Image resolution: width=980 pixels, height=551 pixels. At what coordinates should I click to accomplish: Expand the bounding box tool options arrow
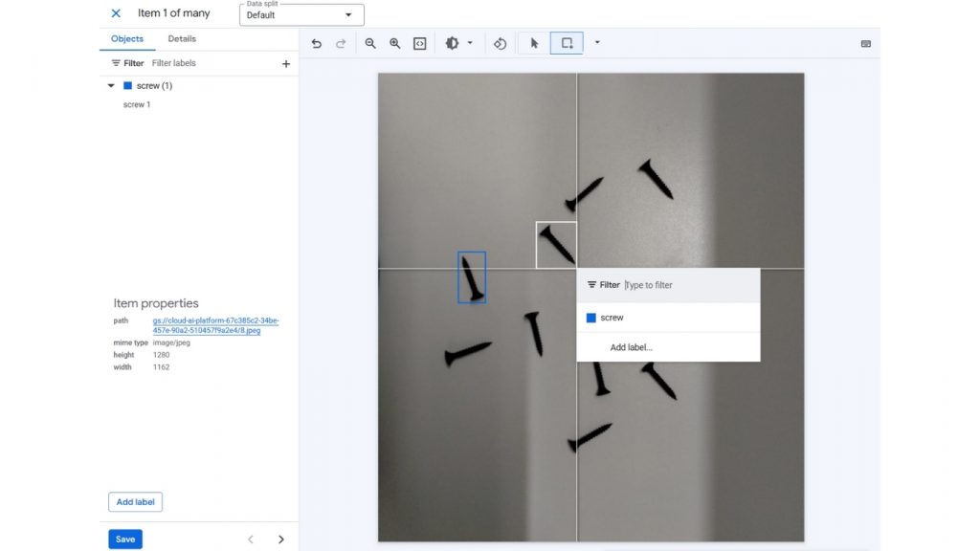coord(597,43)
